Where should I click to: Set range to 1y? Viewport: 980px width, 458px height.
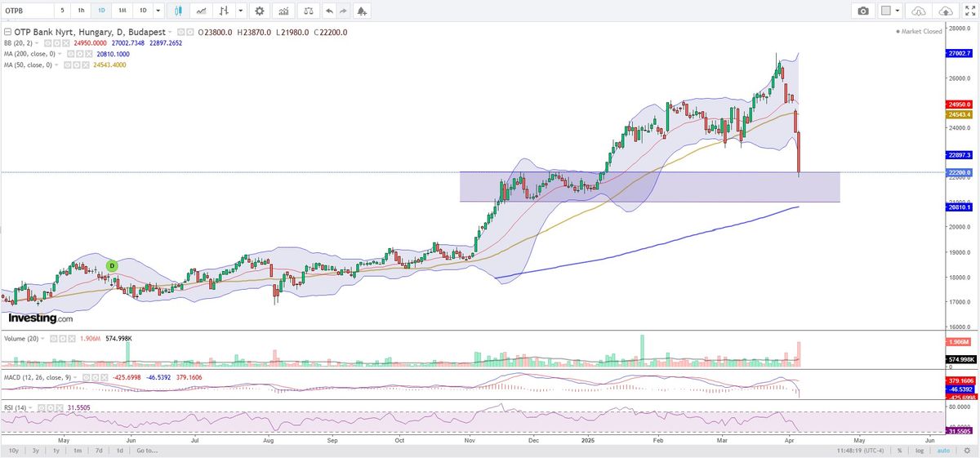coord(56,450)
